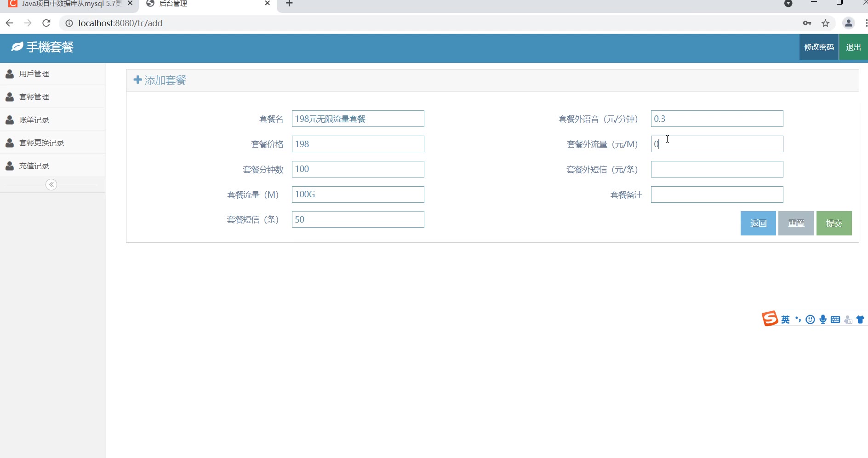Open the browser profile avatar
868x458 pixels.
tap(849, 23)
